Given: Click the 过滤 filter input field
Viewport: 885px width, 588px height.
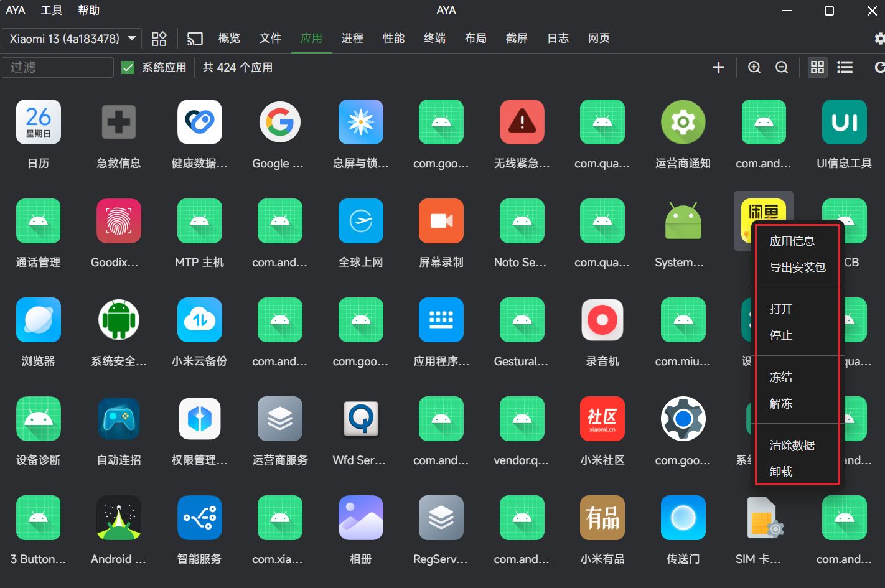Looking at the screenshot, I should (x=57, y=67).
